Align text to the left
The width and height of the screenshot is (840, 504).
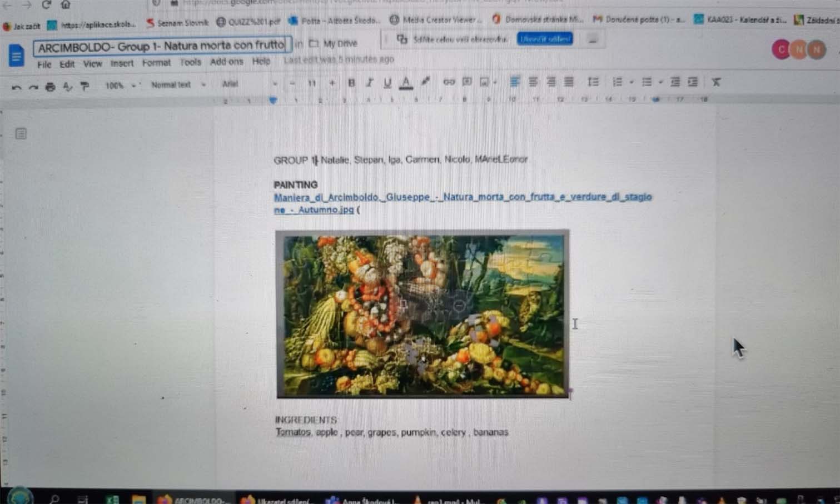click(515, 82)
